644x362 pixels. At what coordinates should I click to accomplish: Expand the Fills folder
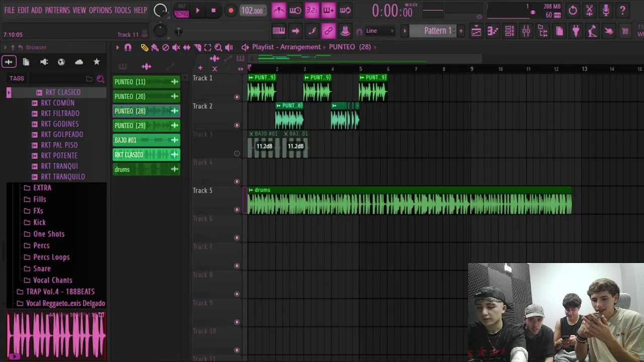(x=39, y=199)
